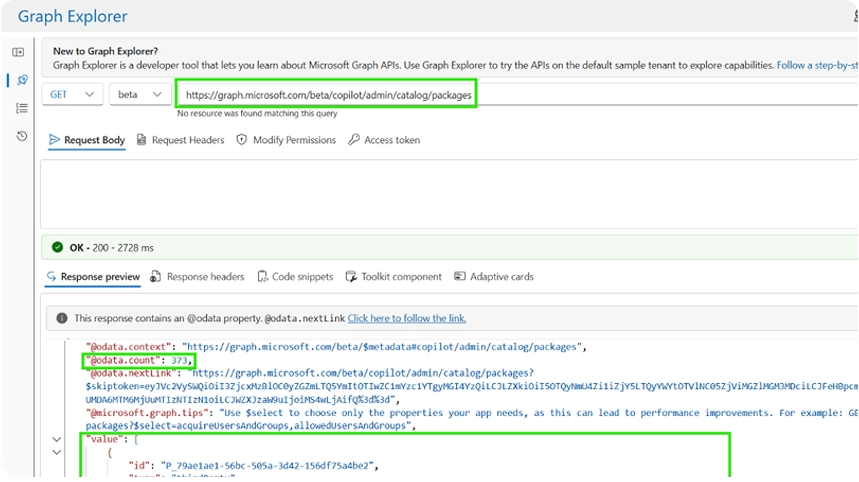Click inside the empty request body editor
The width and height of the screenshot is (859, 482).
pyautogui.click(x=449, y=194)
